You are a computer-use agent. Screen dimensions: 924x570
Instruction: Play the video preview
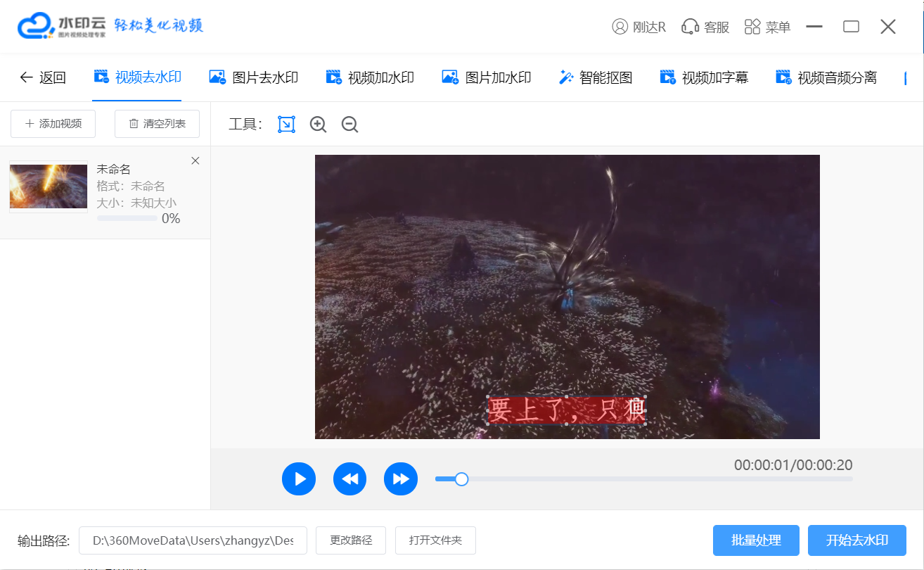coord(299,479)
